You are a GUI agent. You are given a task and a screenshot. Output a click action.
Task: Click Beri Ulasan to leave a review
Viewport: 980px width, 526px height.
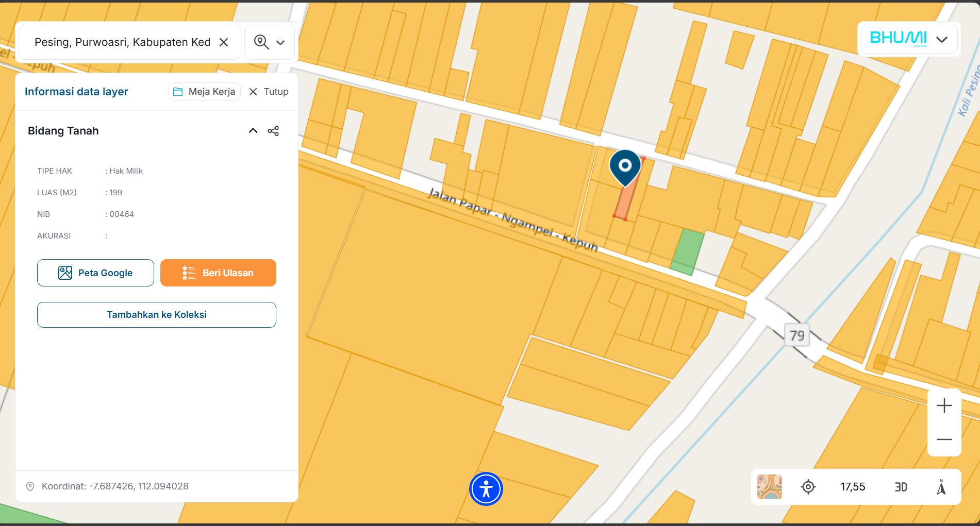pyautogui.click(x=218, y=273)
